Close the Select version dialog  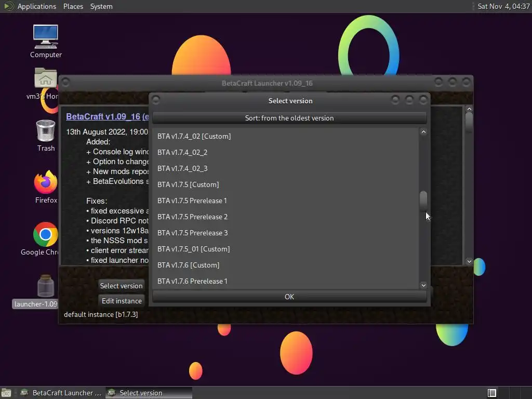(423, 100)
